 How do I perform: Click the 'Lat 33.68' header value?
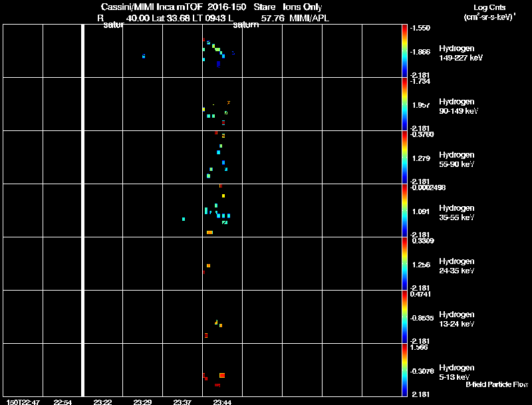(x=171, y=18)
